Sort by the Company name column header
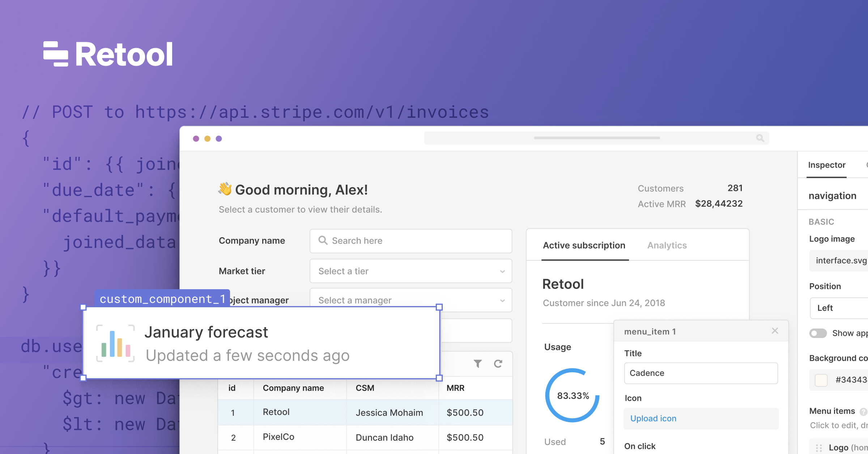 click(293, 388)
